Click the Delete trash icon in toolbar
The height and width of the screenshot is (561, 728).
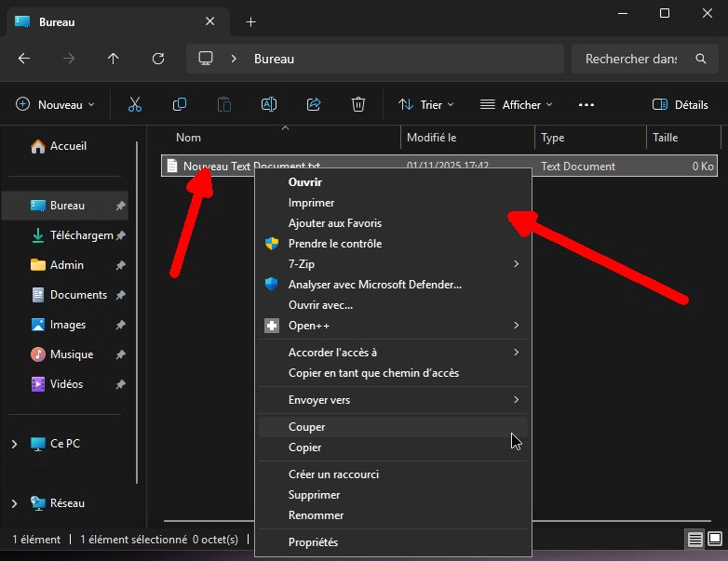pos(358,105)
